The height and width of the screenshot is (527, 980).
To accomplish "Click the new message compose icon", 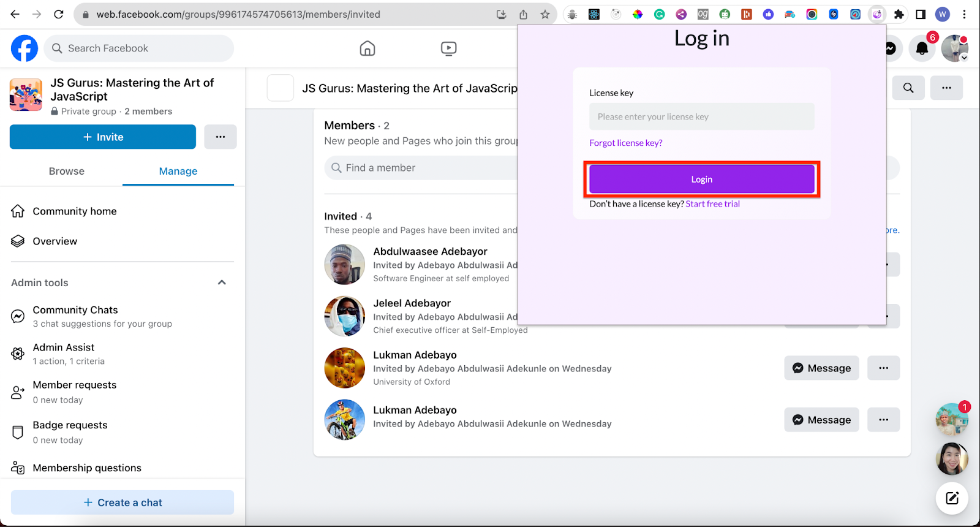I will pos(952,498).
